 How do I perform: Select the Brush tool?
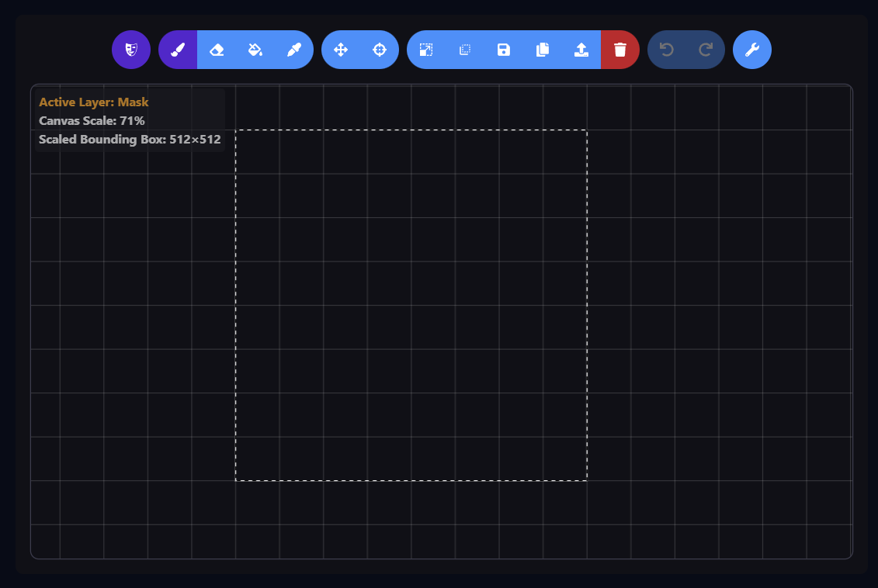pyautogui.click(x=178, y=50)
